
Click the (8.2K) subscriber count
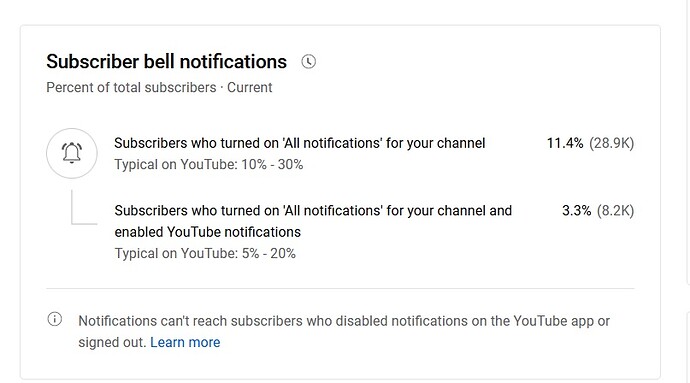click(615, 210)
